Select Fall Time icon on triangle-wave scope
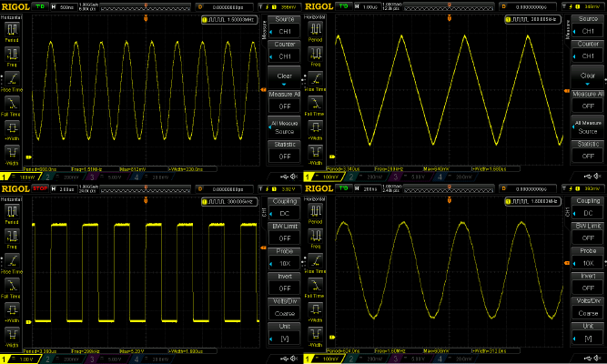The image size is (607, 364). tap(316, 103)
